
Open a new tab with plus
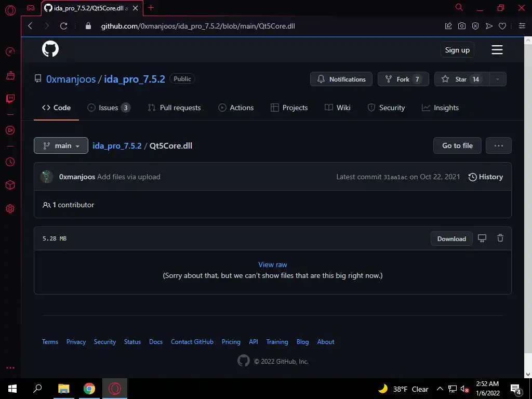click(151, 8)
